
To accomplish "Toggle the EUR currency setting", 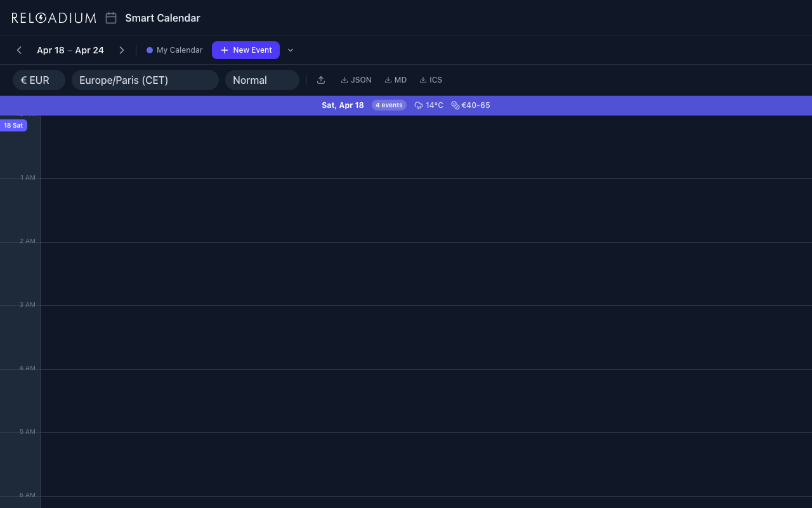I will point(39,80).
